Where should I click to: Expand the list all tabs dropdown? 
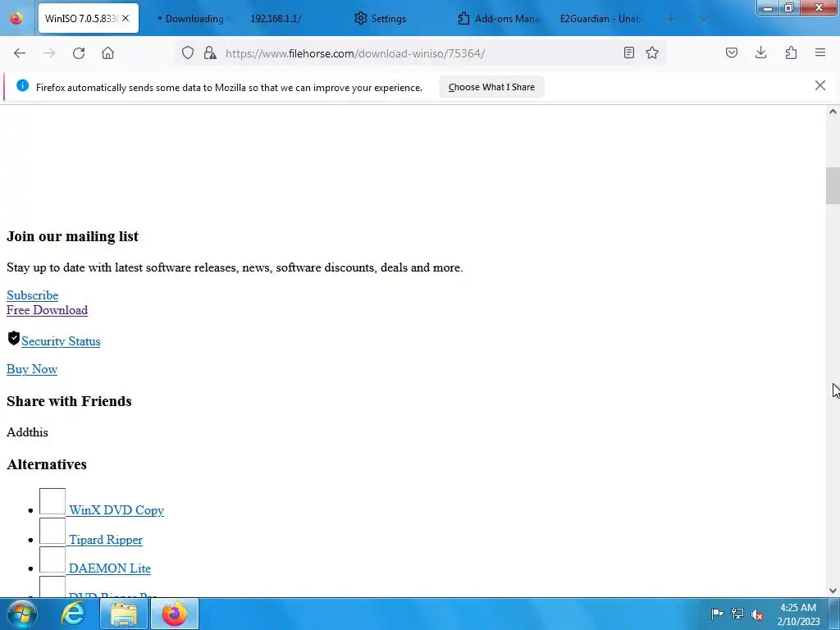point(704,19)
